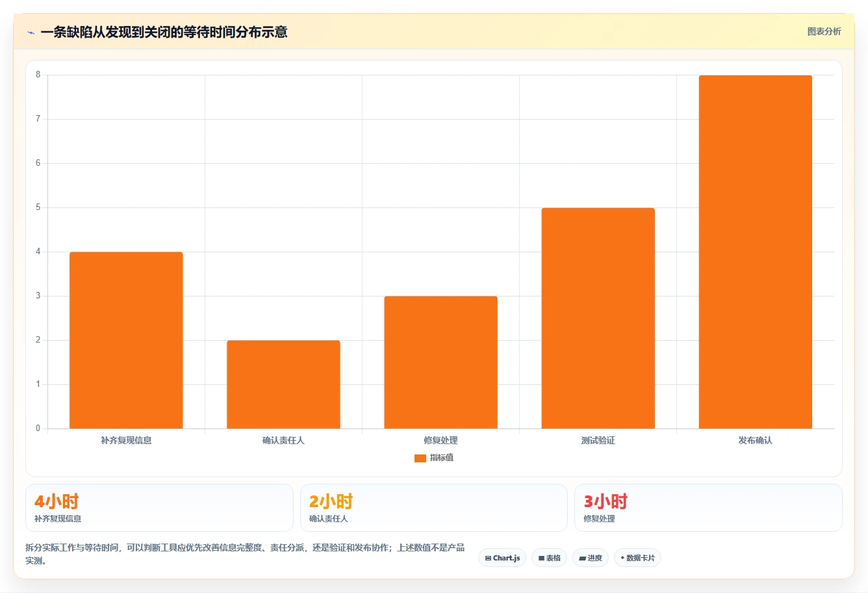Click the lightning icon beside the chart title
The image size is (868, 593).
tap(31, 32)
